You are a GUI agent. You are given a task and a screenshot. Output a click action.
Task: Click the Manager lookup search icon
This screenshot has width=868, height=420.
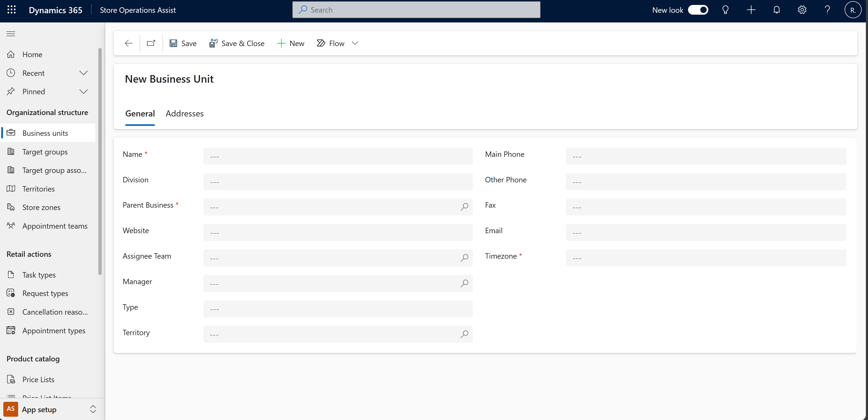pyautogui.click(x=464, y=283)
